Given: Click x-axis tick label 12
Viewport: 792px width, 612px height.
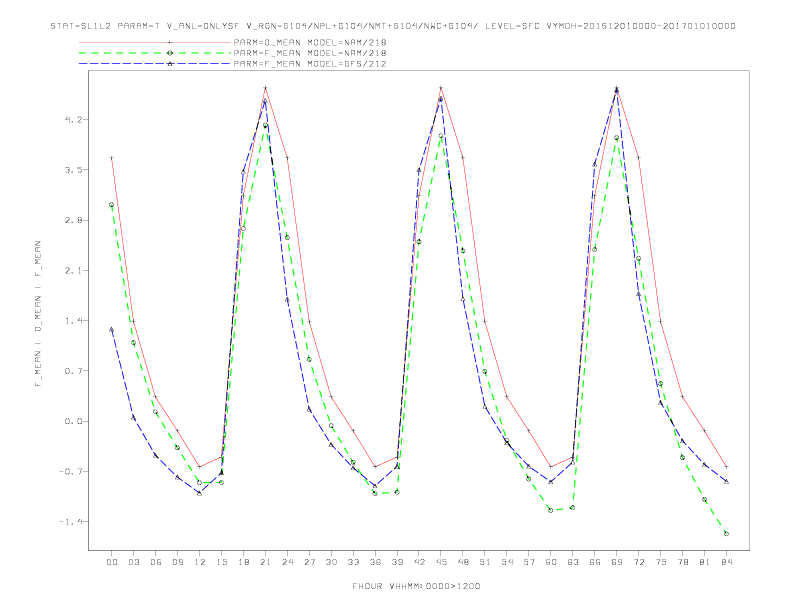Looking at the screenshot, I should (200, 562).
